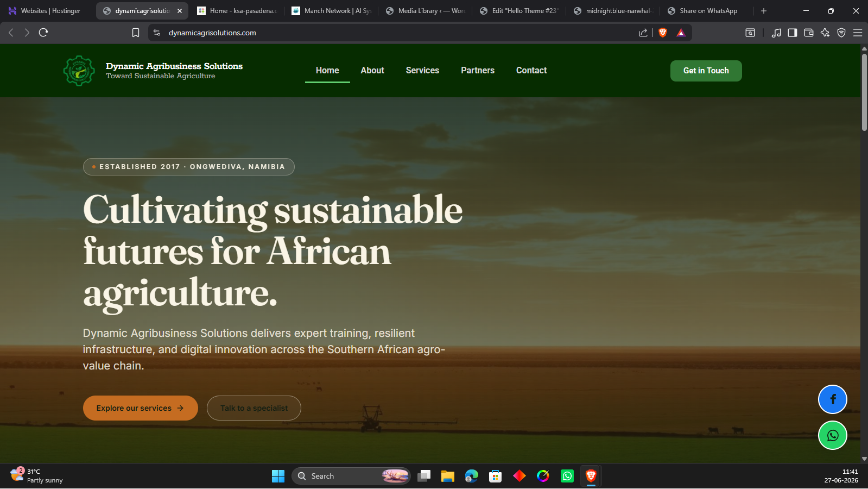Viewport: 868px width, 489px height.
Task: Click the Brave browser taskbar icon
Action: [591, 476]
